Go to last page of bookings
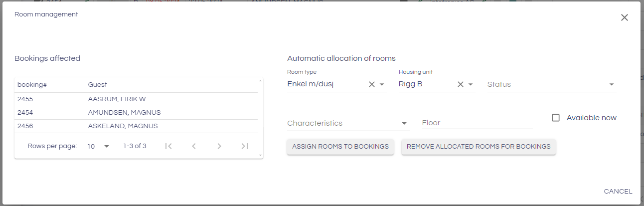Image resolution: width=644 pixels, height=206 pixels. (244, 146)
